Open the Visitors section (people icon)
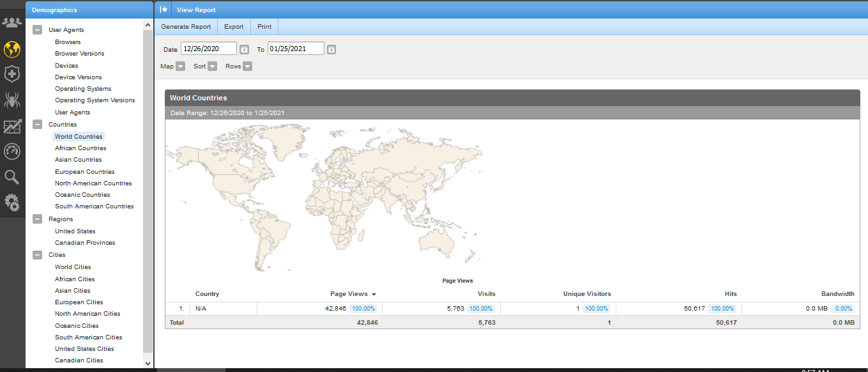 coord(12,23)
